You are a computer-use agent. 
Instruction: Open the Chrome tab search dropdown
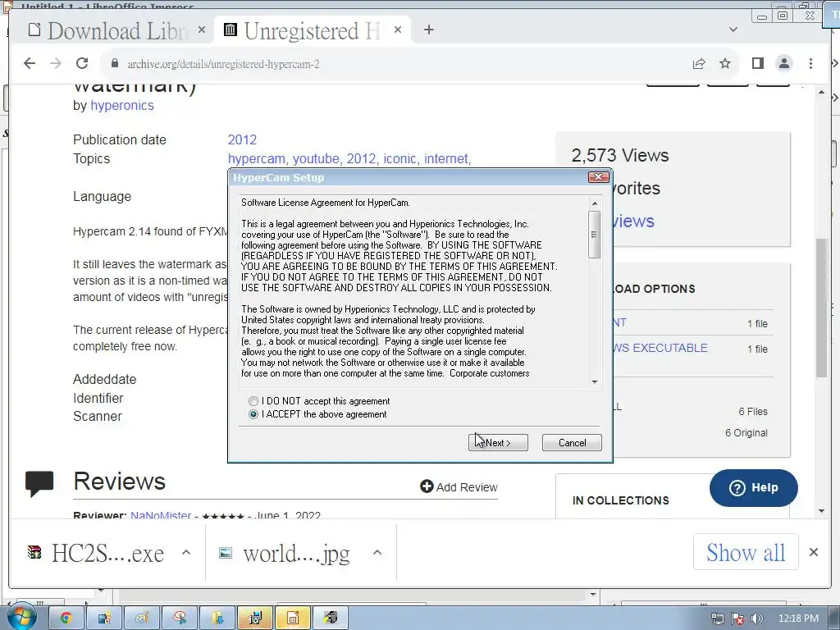click(x=733, y=30)
